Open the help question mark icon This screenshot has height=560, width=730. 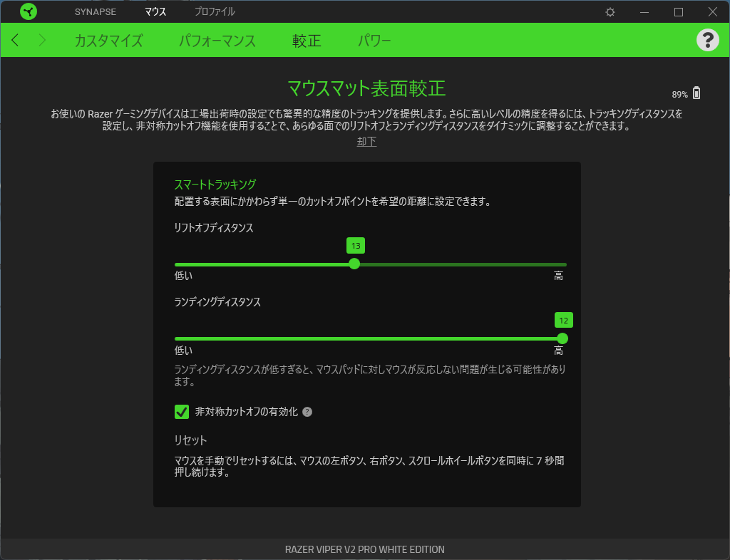point(707,40)
